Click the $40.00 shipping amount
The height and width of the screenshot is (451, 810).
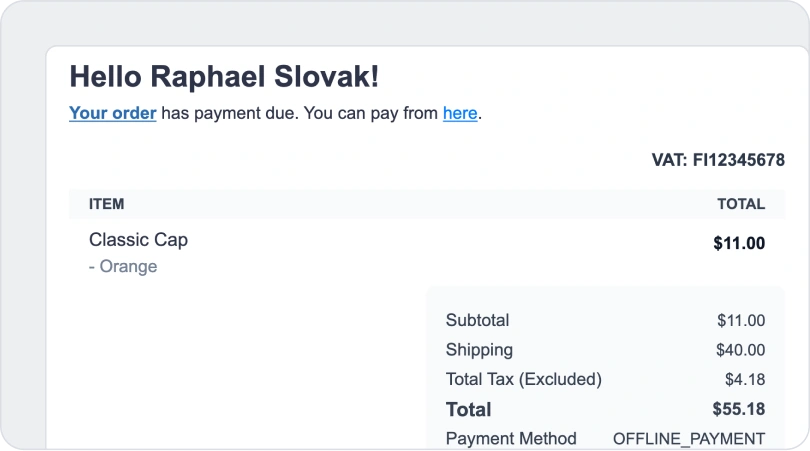(x=740, y=350)
